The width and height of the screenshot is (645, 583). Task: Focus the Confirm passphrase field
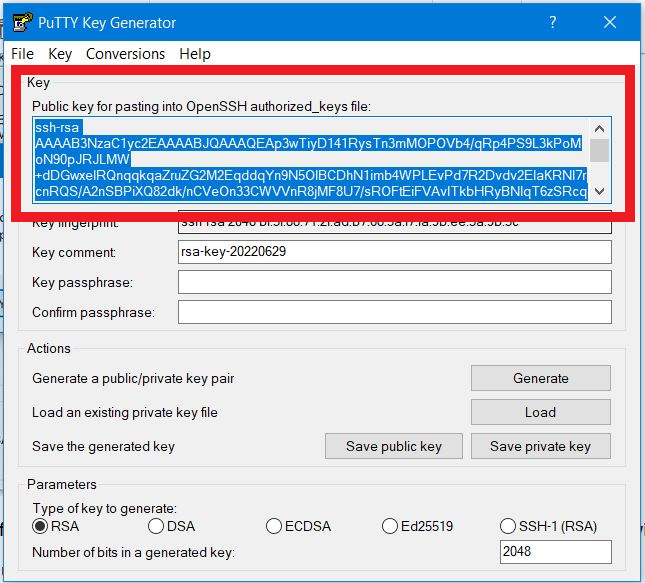point(394,312)
